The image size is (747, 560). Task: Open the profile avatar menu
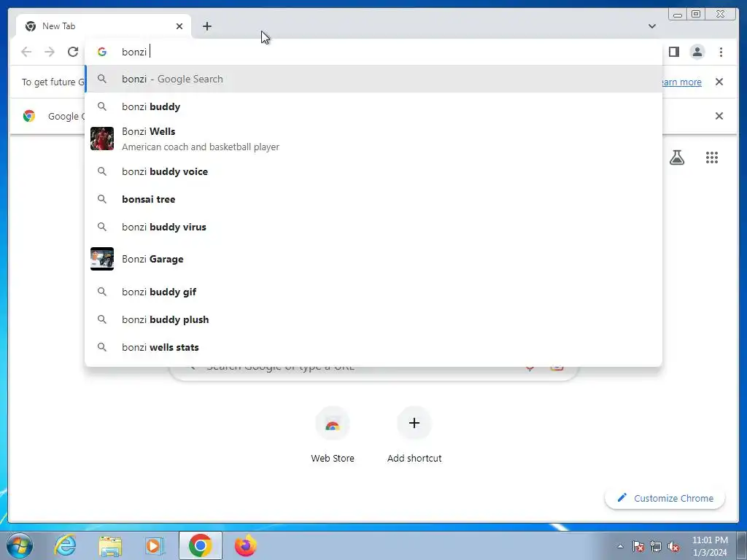click(x=697, y=52)
